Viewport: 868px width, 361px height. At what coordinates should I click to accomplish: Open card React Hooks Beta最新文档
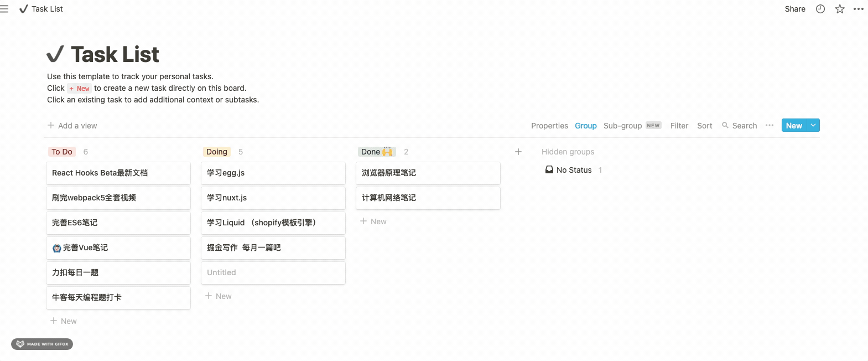point(118,173)
